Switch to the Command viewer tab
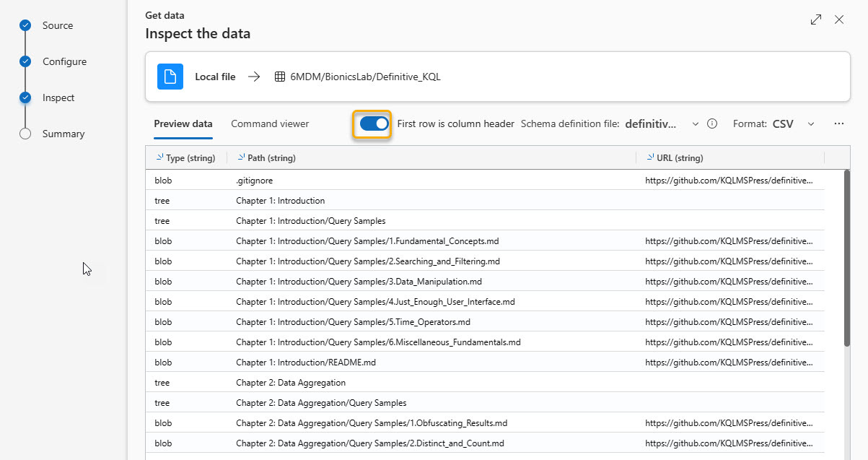Screen dimensions: 868x460 270,123
